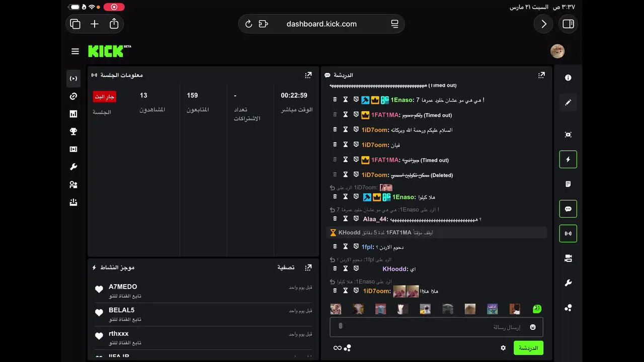Pop out the activity feed panel

(x=308, y=267)
